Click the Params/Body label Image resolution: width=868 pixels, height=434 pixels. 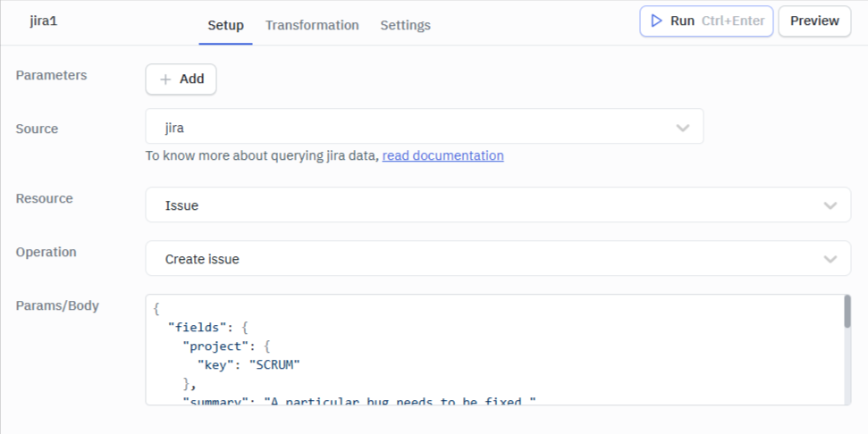pyautogui.click(x=57, y=305)
